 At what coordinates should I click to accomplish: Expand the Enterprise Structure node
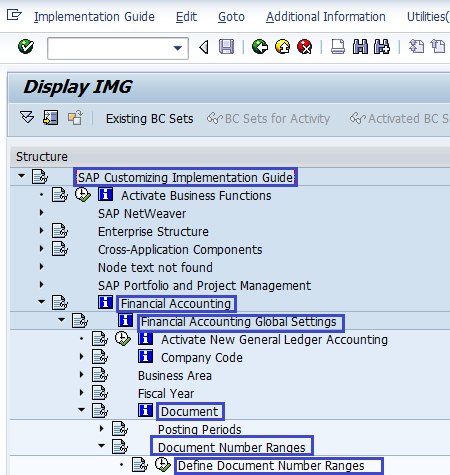pyautogui.click(x=41, y=231)
